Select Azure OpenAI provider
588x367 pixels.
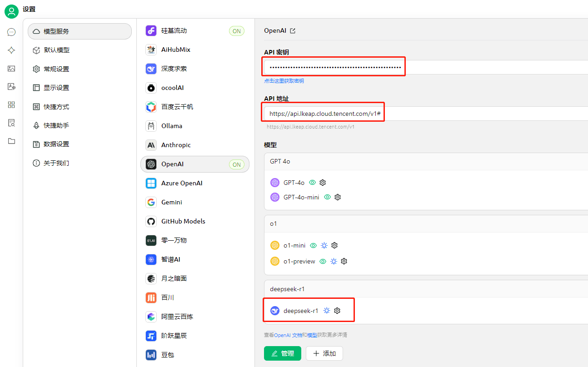[x=195, y=183]
